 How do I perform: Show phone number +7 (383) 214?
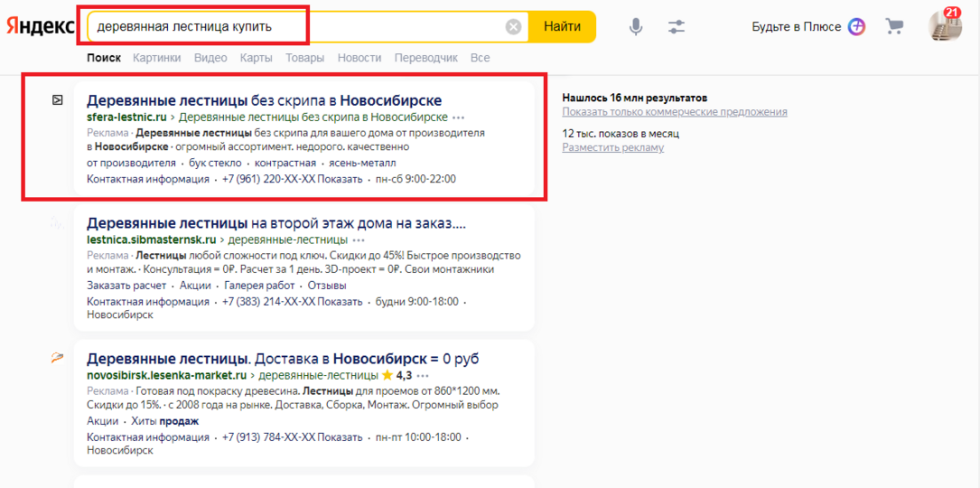tap(292, 302)
